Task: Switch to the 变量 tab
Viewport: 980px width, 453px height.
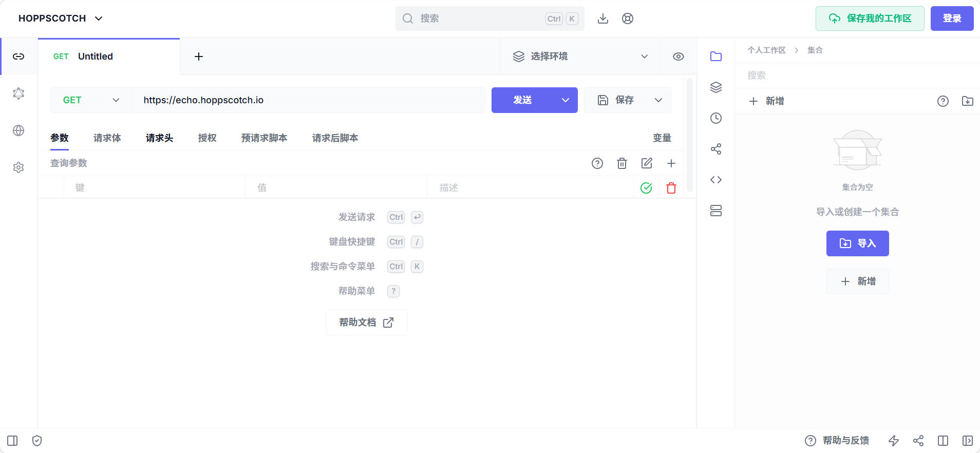Action: [662, 138]
